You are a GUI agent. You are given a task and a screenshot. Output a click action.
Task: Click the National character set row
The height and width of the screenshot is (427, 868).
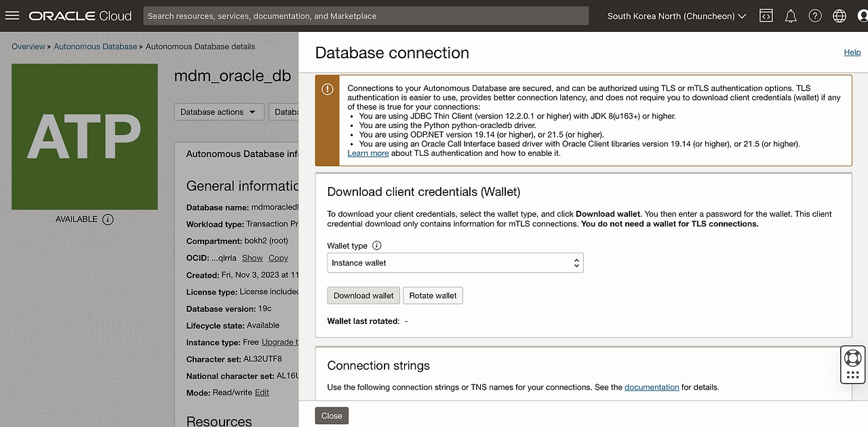point(242,375)
